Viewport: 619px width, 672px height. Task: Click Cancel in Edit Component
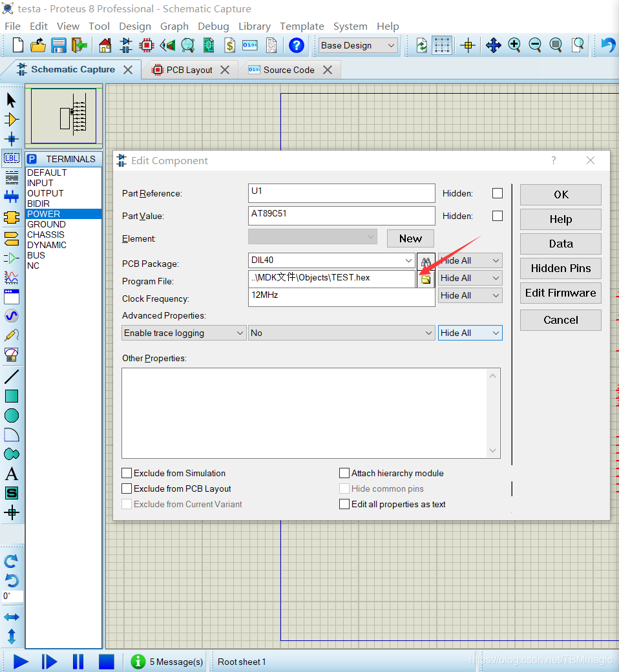(x=561, y=320)
